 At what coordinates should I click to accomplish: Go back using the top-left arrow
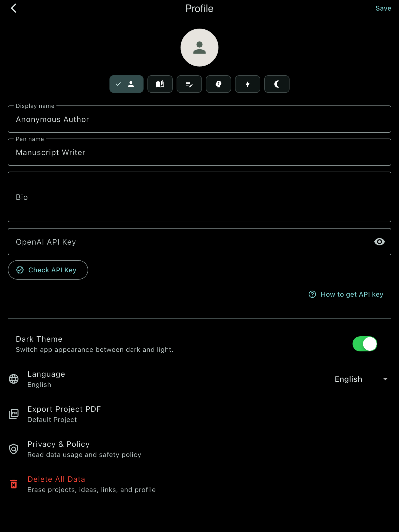point(14,8)
